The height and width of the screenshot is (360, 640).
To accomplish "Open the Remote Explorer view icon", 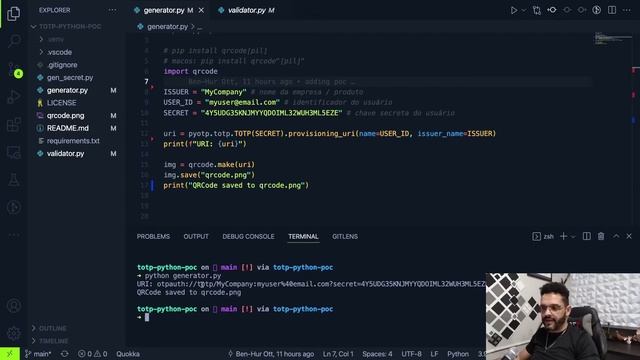I will pos(13,152).
